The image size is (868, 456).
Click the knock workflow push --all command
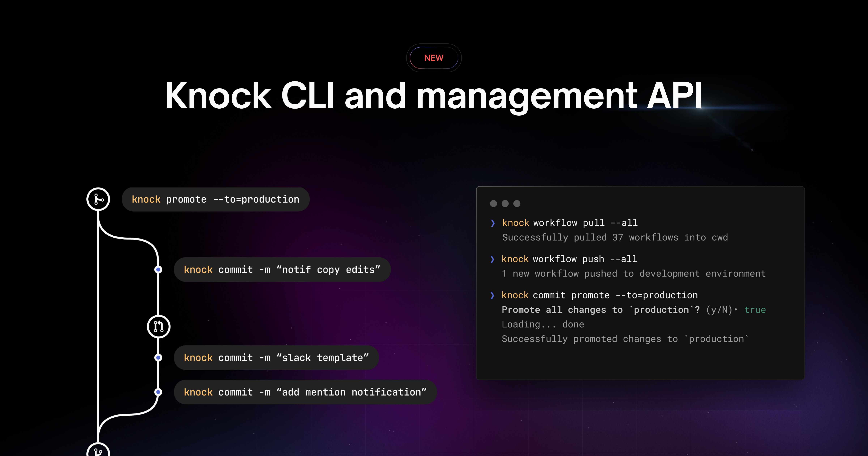point(569,259)
